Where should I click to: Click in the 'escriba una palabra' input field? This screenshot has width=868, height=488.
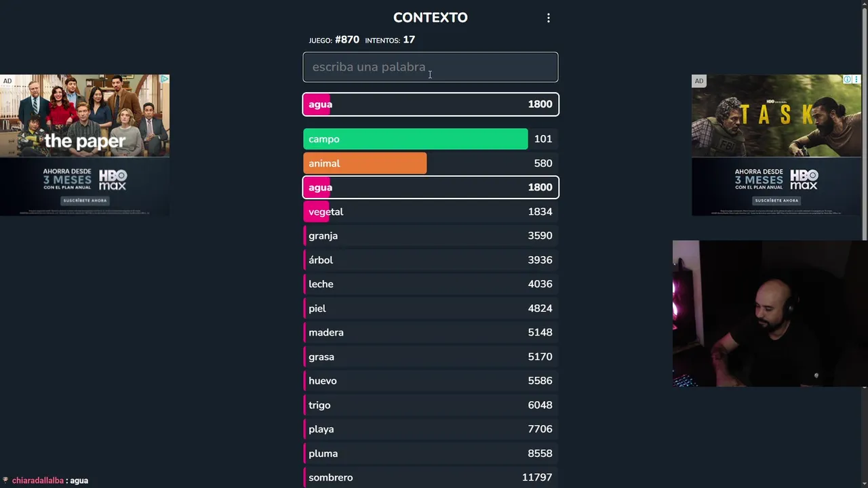tap(430, 67)
